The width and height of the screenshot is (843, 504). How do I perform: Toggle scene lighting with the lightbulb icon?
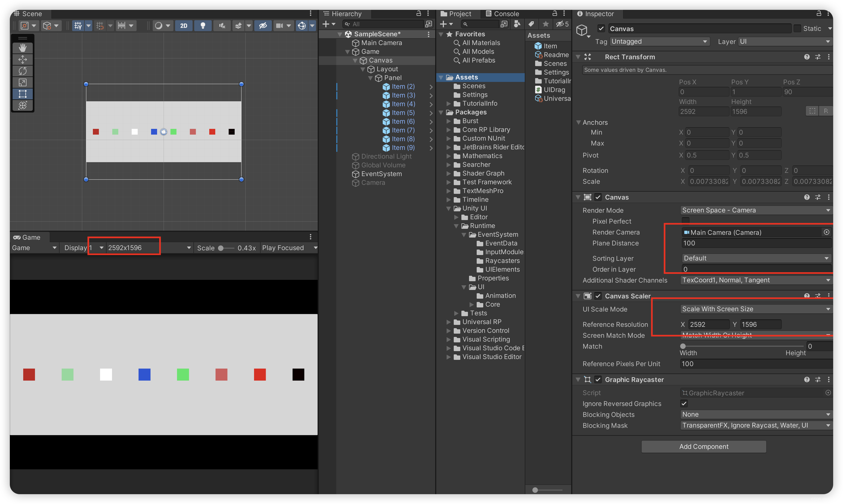203,25
